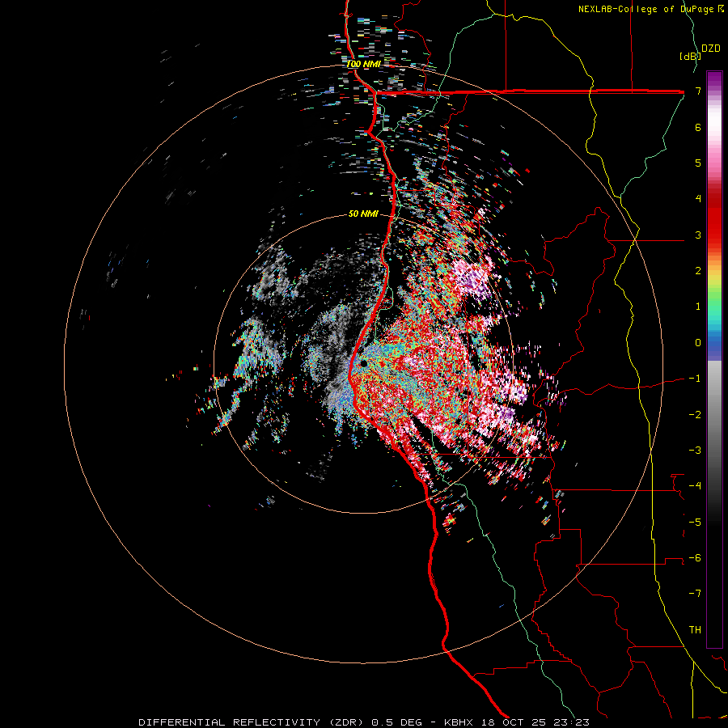Click the 7 dB tick label
Viewport: 728px width, 728px height.
[698, 91]
